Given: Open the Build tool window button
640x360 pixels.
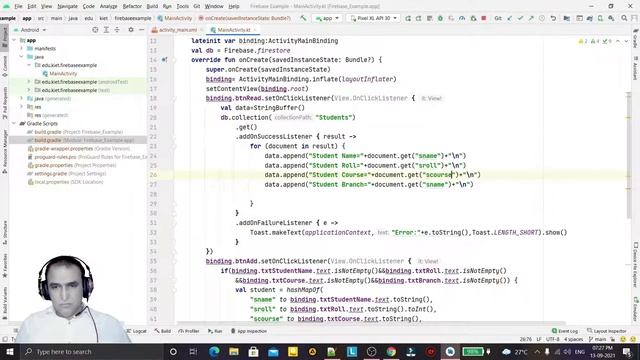Looking at the screenshot, I should [163, 331].
